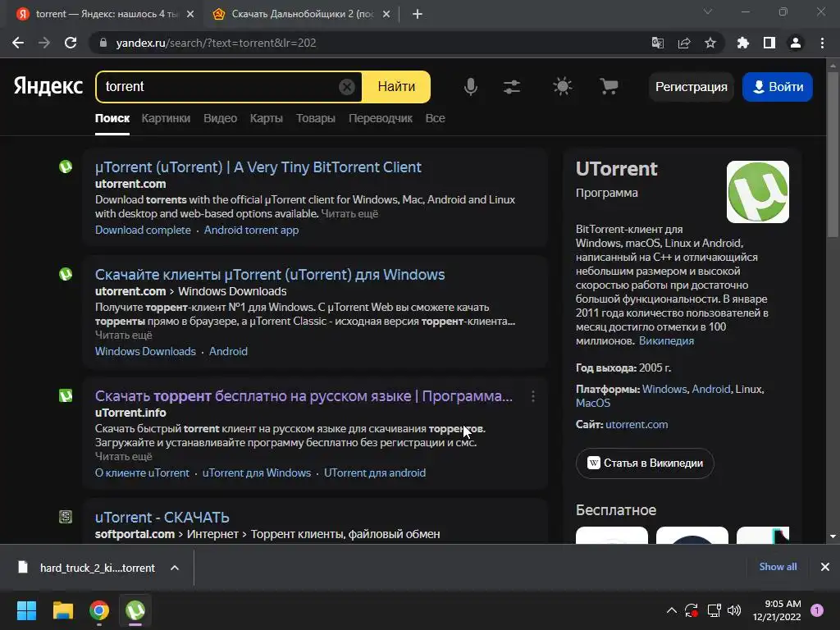Click the Android torrent app sublink
Image resolution: width=840 pixels, height=630 pixels.
tap(251, 230)
